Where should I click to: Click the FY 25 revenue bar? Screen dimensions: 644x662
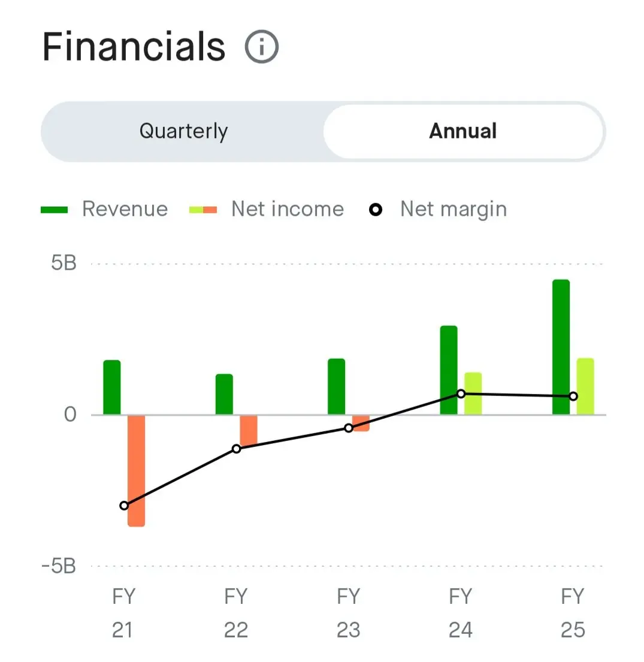(561, 347)
